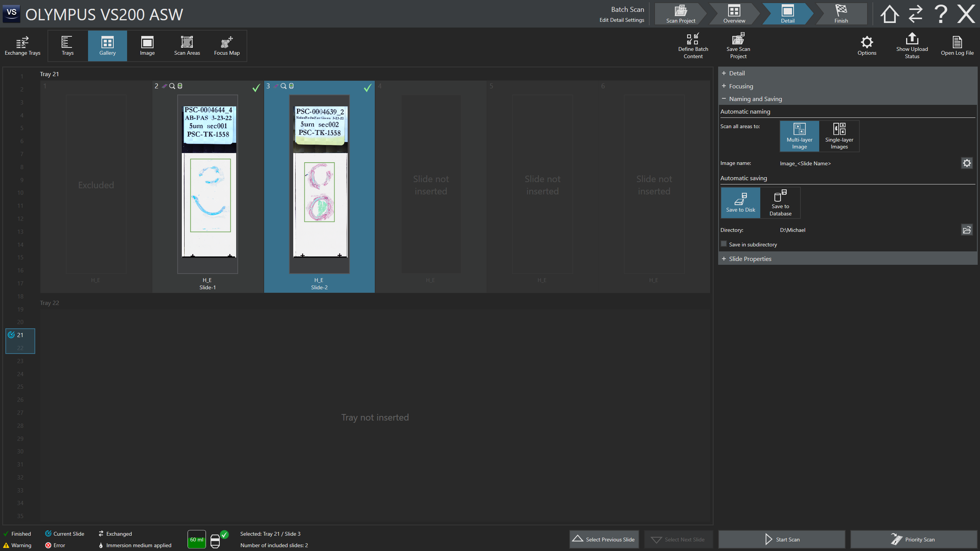
Task: Browse for save directory folder icon
Action: click(x=967, y=230)
